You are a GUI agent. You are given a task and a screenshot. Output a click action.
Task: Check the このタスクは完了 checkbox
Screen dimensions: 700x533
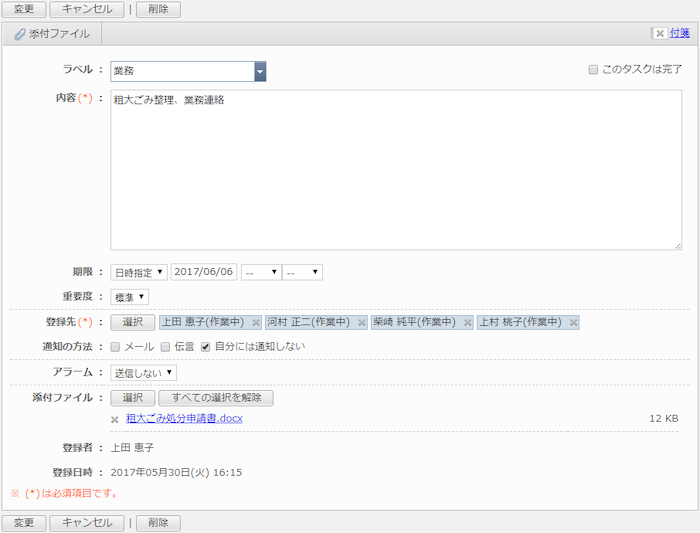click(593, 70)
